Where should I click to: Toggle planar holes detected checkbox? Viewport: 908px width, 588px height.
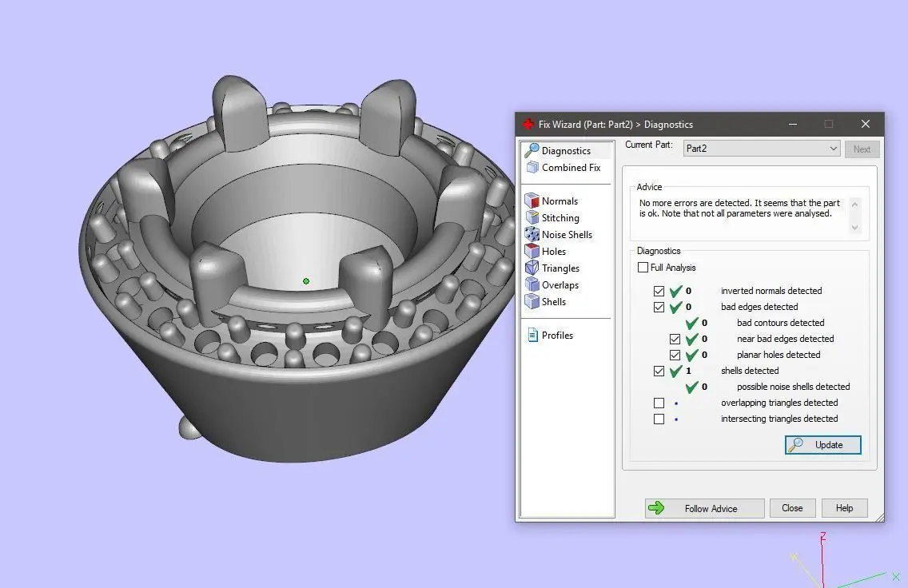coord(675,356)
